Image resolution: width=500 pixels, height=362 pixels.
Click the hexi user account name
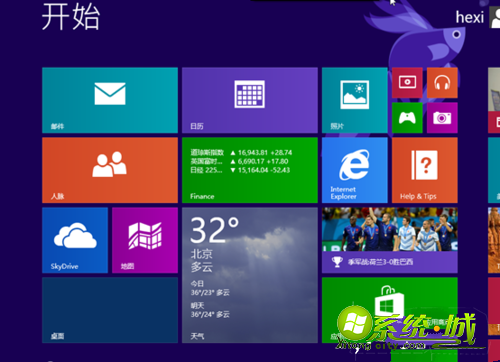pos(469,17)
